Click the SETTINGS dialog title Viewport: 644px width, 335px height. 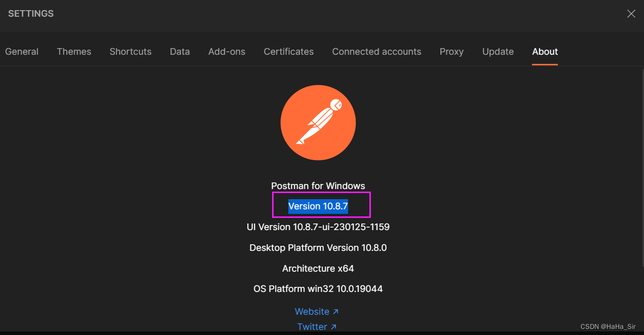(31, 14)
